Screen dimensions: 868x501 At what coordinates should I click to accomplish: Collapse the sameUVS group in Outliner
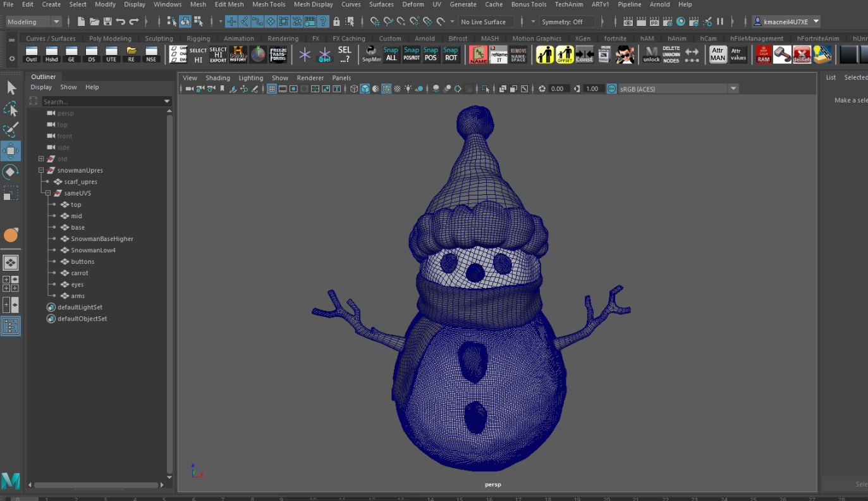(x=47, y=193)
